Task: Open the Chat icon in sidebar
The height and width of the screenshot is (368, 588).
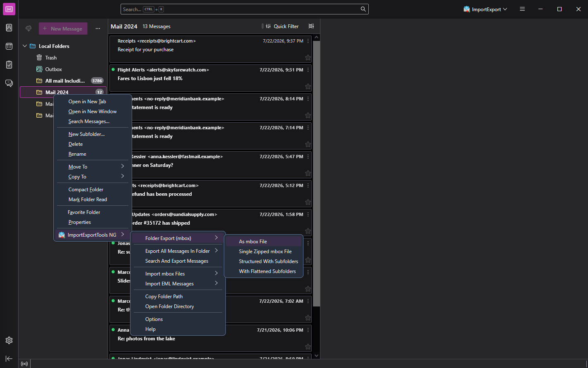Action: [x=9, y=83]
